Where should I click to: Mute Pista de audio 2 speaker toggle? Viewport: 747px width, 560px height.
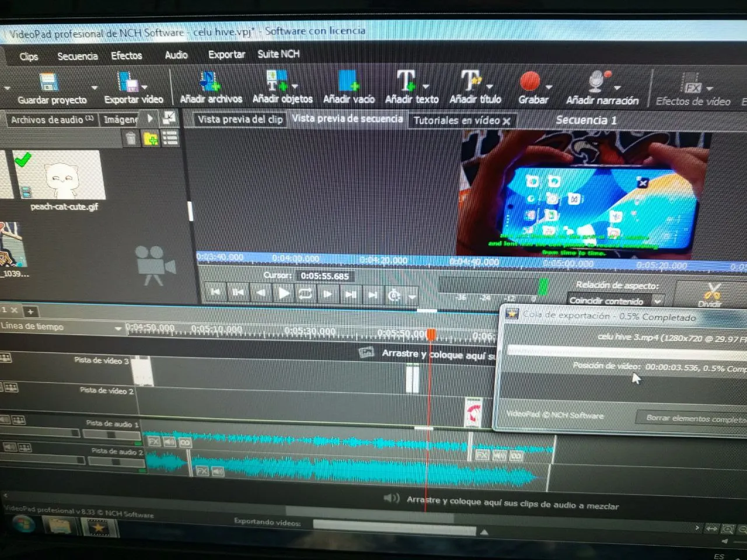10,447
